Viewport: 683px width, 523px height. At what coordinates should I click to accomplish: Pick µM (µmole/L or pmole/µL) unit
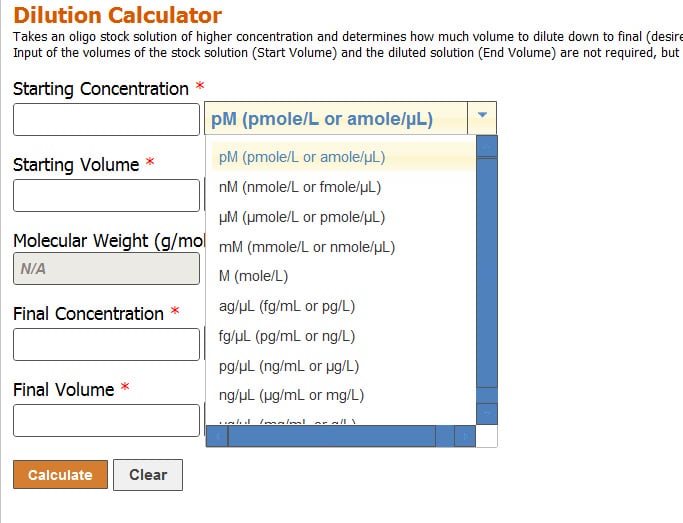302,217
